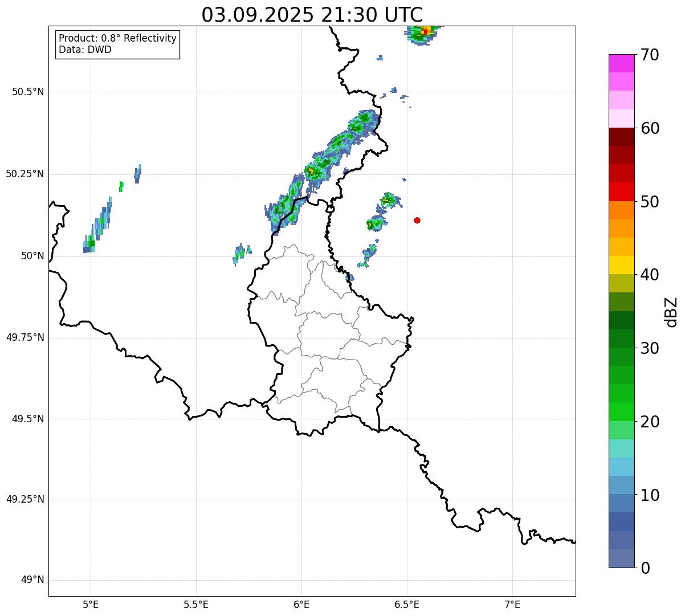This screenshot has width=685, height=616.
Task: Click the red station marker dot
Action: 417,220
